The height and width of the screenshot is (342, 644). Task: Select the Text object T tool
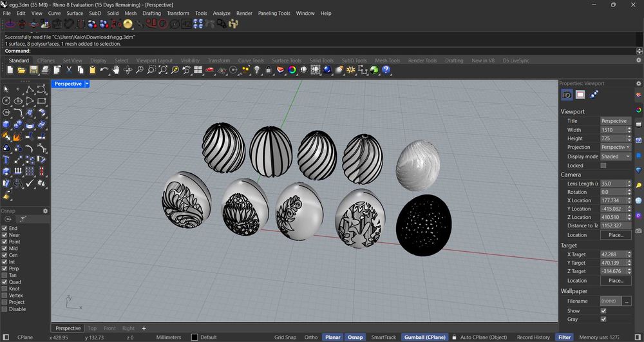(x=6, y=160)
